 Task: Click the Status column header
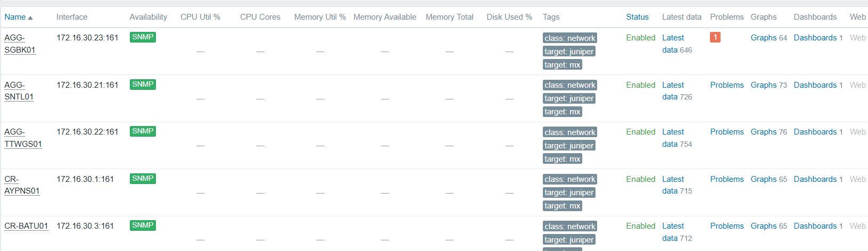click(637, 17)
